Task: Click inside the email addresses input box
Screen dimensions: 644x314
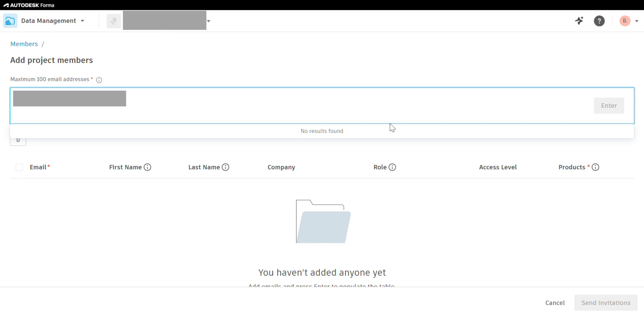Action: click(322, 105)
